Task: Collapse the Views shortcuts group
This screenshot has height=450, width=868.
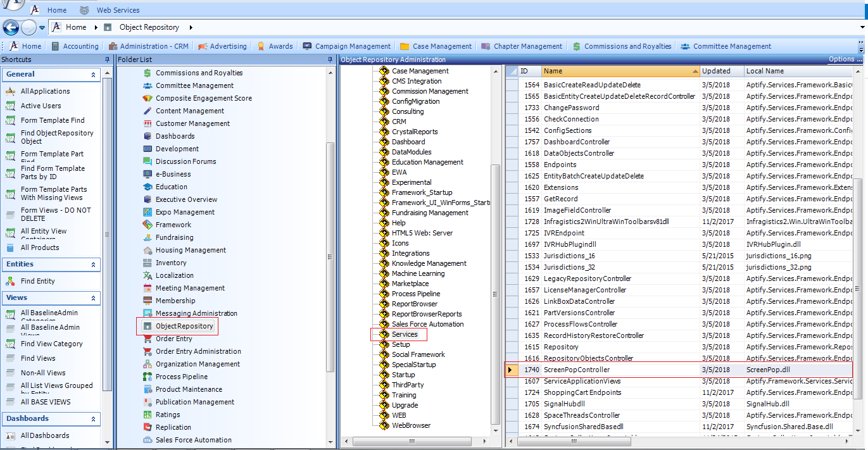Action: click(x=94, y=298)
